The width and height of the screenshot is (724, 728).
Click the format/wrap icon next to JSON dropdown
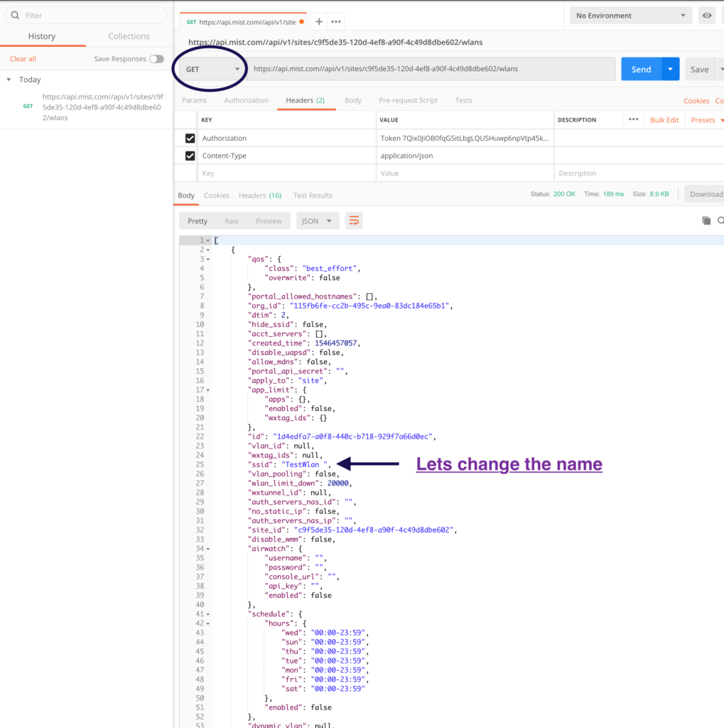tap(354, 220)
